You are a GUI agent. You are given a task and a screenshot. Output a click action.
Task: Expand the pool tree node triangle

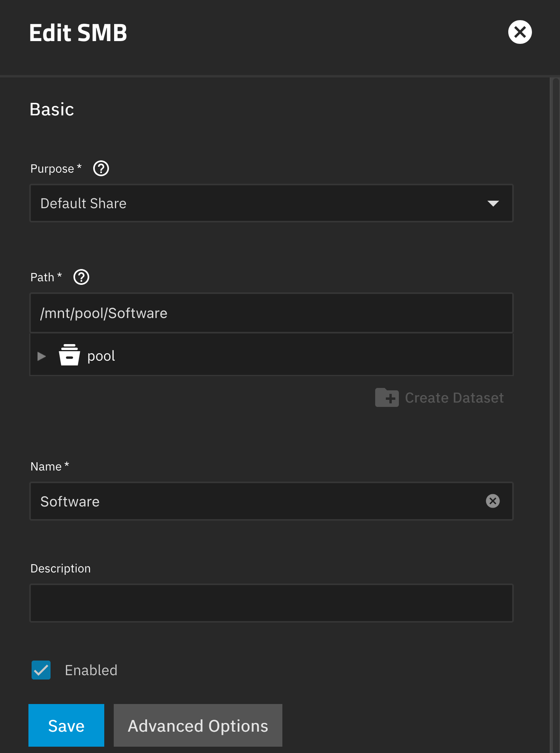click(42, 356)
